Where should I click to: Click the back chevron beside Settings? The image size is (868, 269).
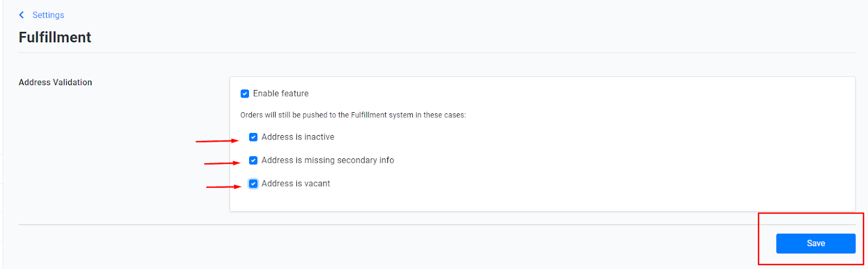point(21,15)
